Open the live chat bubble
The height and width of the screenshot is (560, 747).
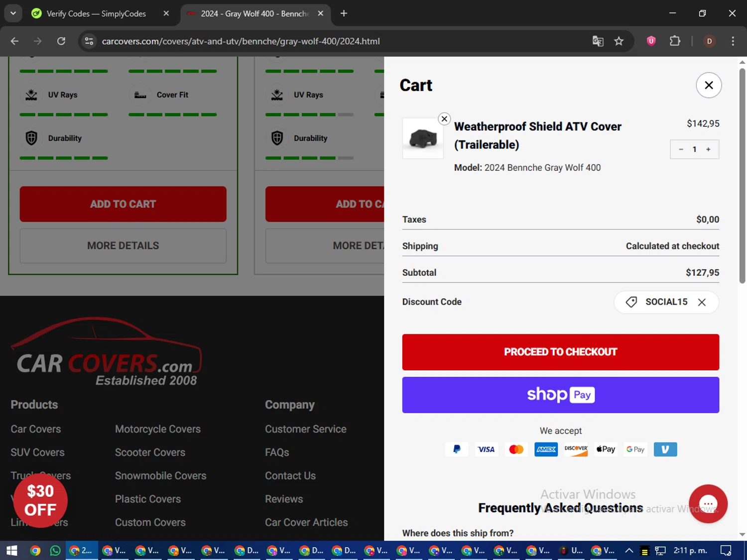(708, 504)
